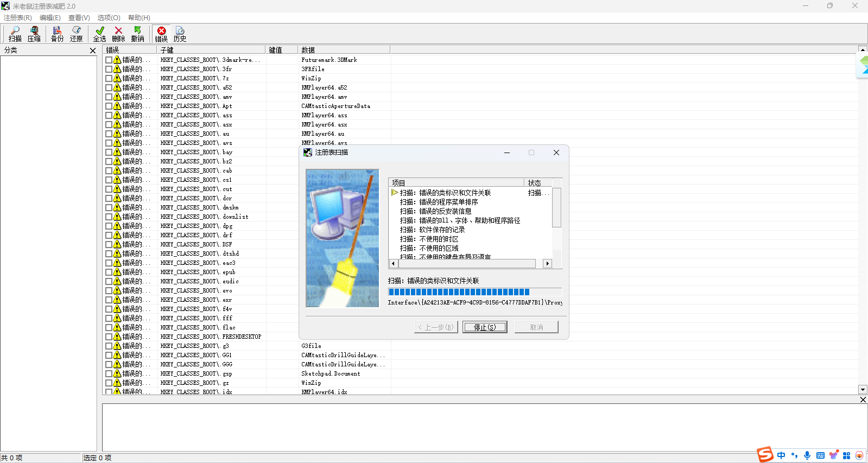Screen dimensions: 868x463
Task: Click the 上一步(B) button in the scan dialog
Action: click(436, 327)
